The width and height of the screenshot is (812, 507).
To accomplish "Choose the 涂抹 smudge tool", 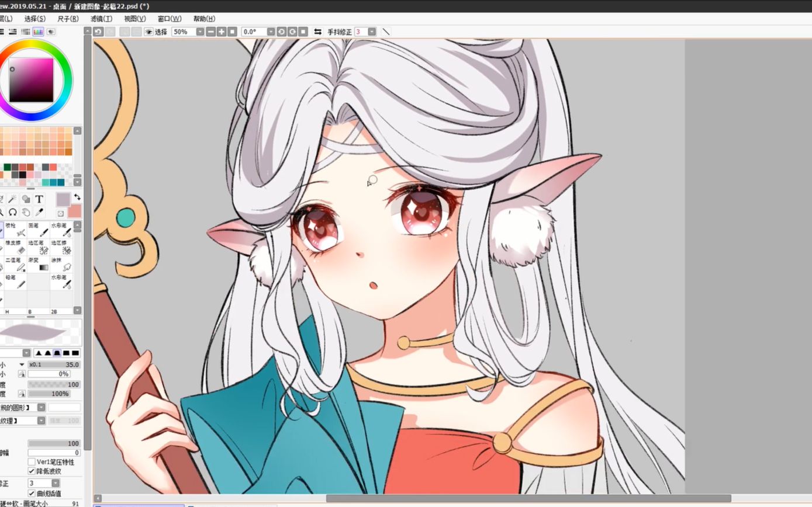I will coord(61,265).
